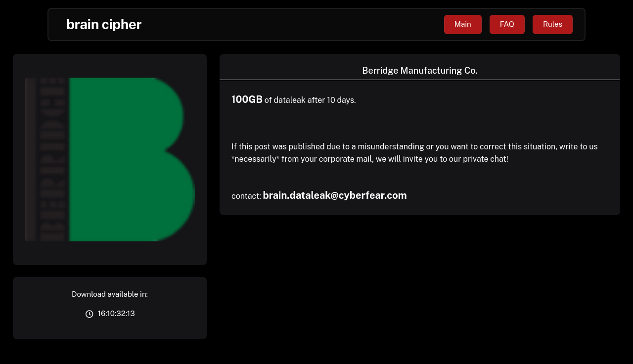Click the 'Download available in:' label
633x364 pixels.
click(x=110, y=294)
